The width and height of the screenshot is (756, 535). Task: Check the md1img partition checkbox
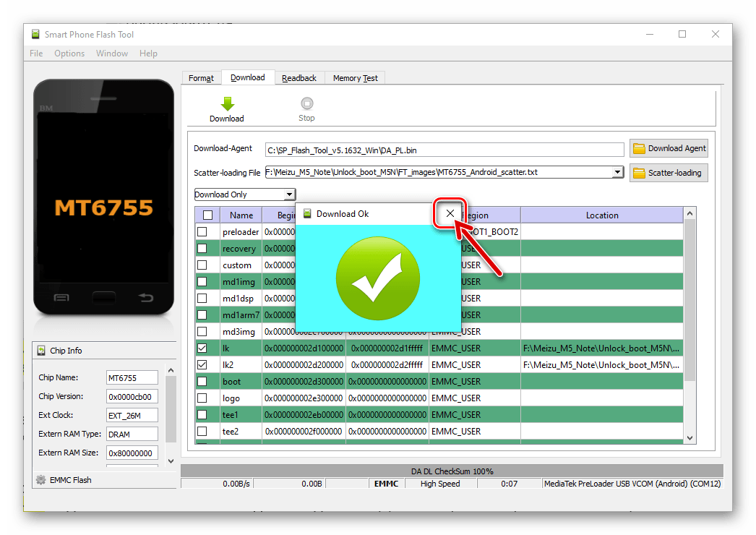[202, 282]
